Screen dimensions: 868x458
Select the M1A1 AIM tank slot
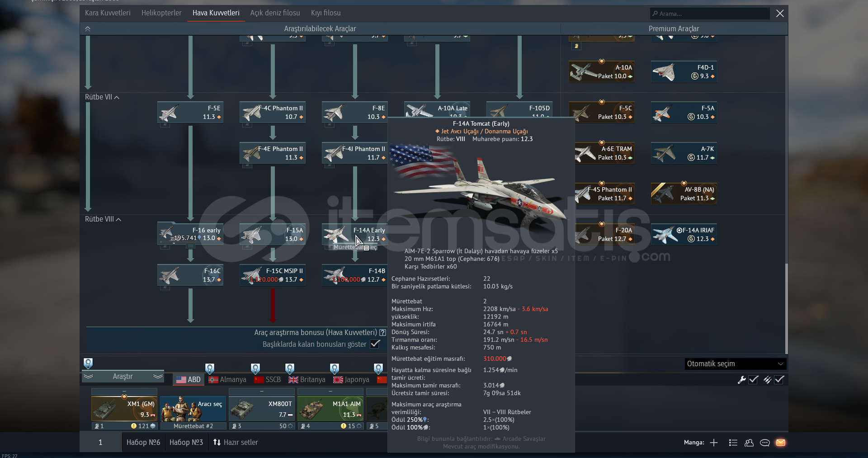point(330,409)
